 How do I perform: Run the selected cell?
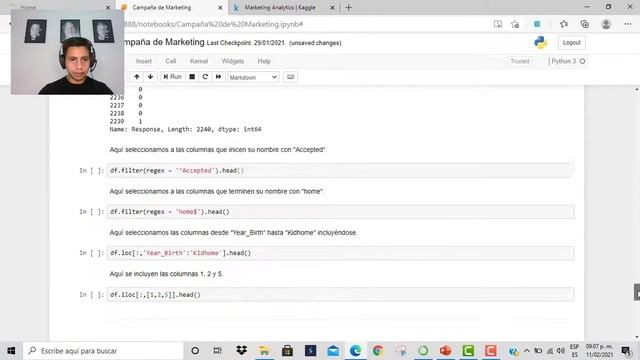[x=172, y=77]
